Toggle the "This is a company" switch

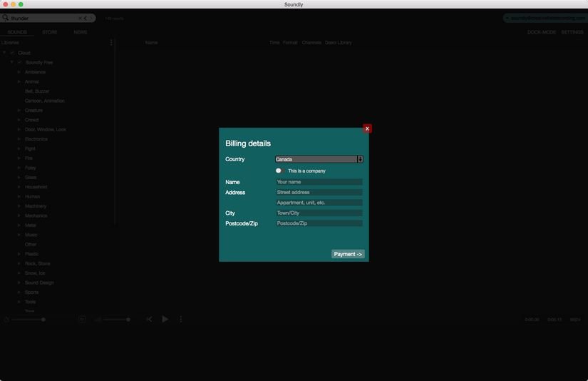(x=279, y=171)
